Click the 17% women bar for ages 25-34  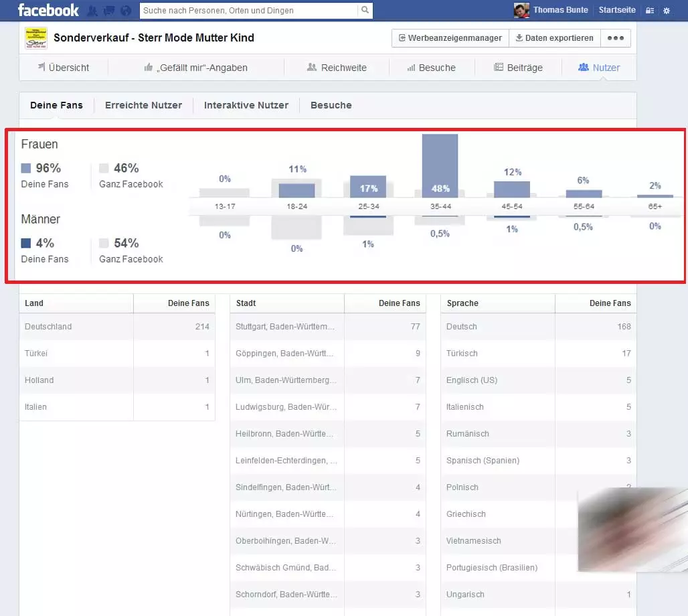coord(368,187)
